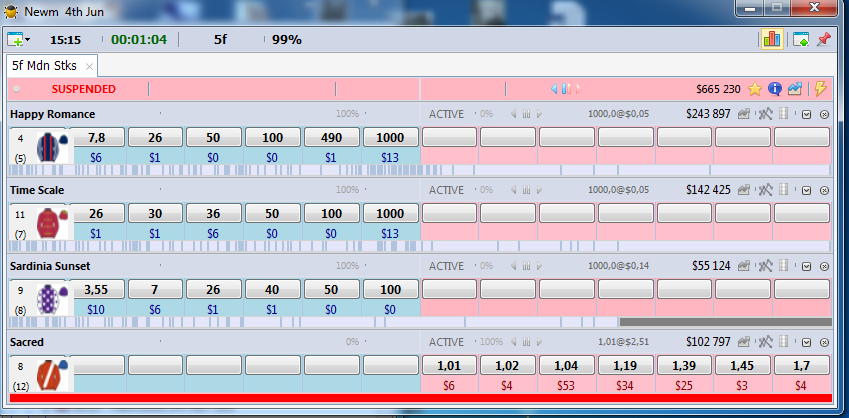Screen dimensions: 849x418
Task: Close the 5f Mdn Stks tab
Action: 89,67
